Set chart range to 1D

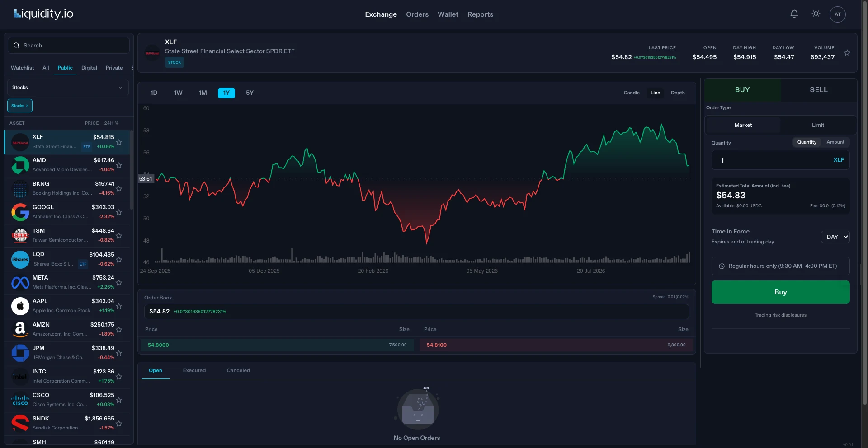(x=154, y=93)
